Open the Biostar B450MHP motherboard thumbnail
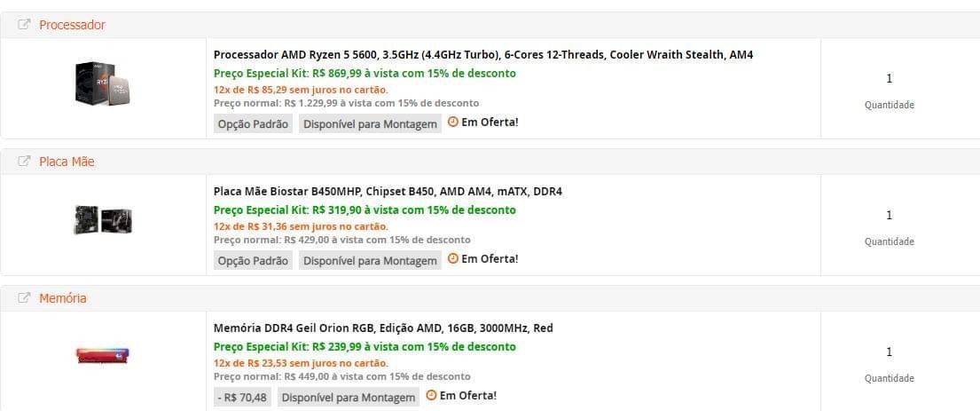 [x=103, y=219]
